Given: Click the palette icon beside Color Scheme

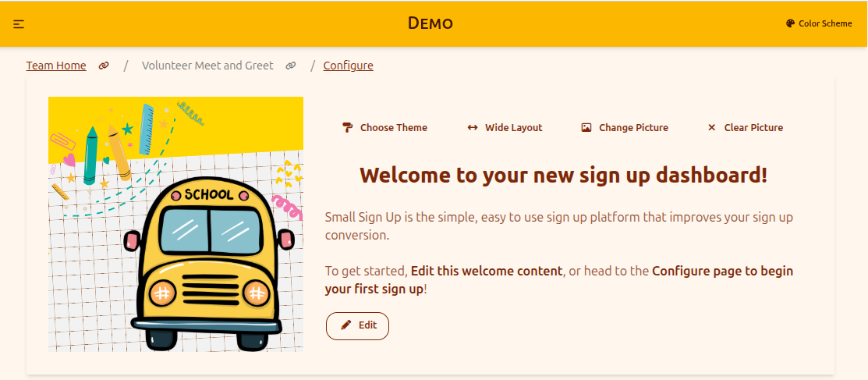Looking at the screenshot, I should point(791,23).
